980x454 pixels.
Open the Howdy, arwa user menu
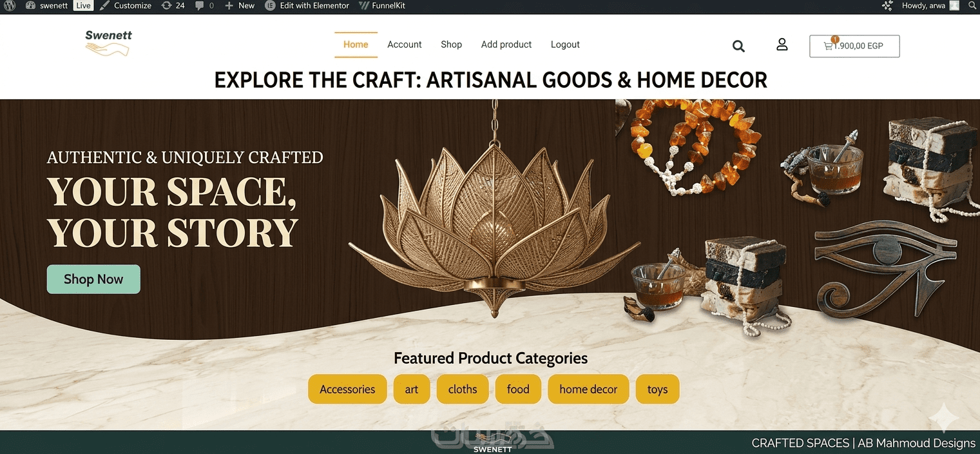930,6
